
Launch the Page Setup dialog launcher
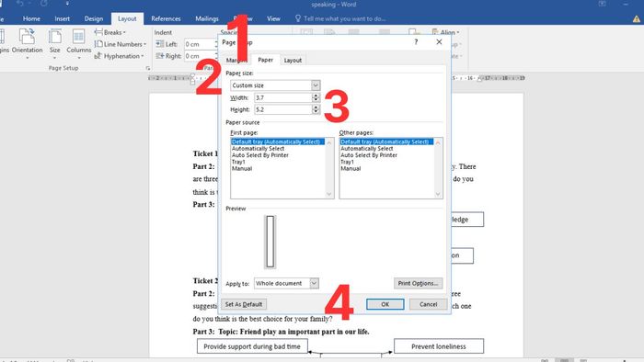[x=148, y=68]
